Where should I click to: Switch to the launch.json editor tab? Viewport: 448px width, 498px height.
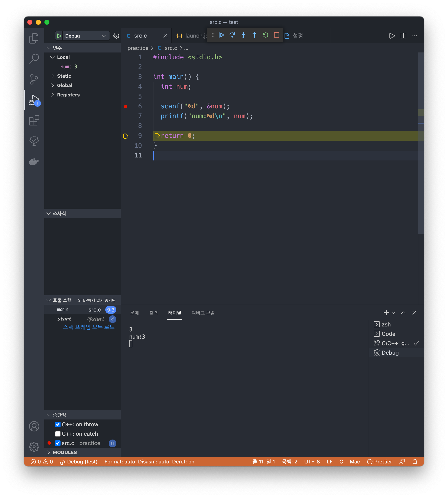coord(191,36)
